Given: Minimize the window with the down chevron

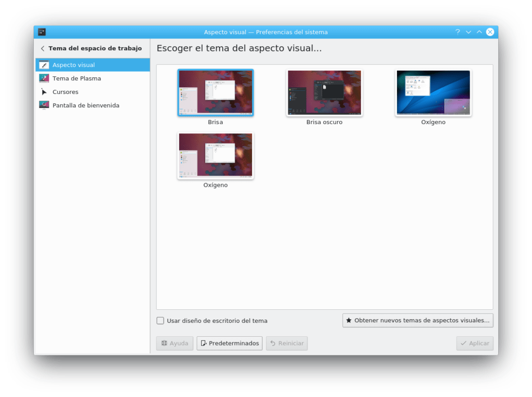Looking at the screenshot, I should point(468,32).
